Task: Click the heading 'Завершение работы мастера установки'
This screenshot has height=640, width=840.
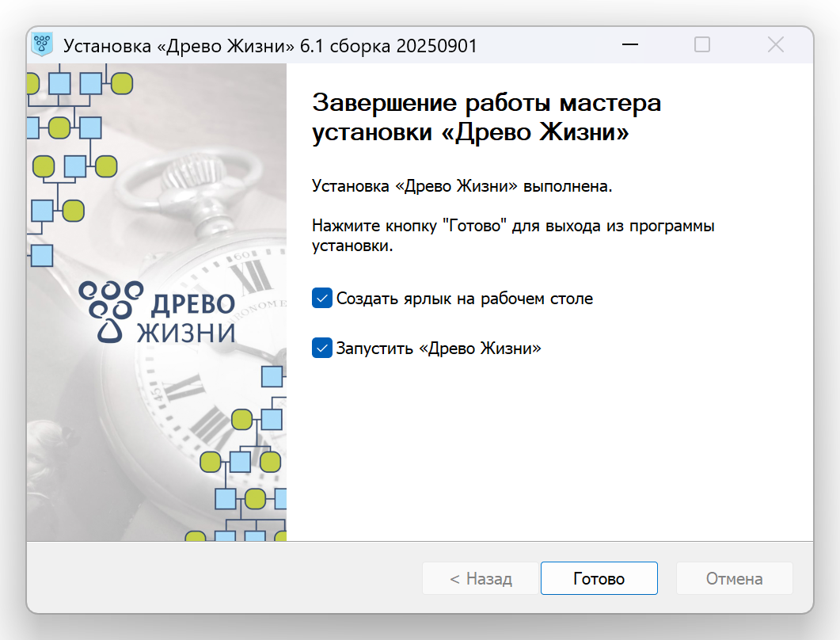Action: [486, 117]
